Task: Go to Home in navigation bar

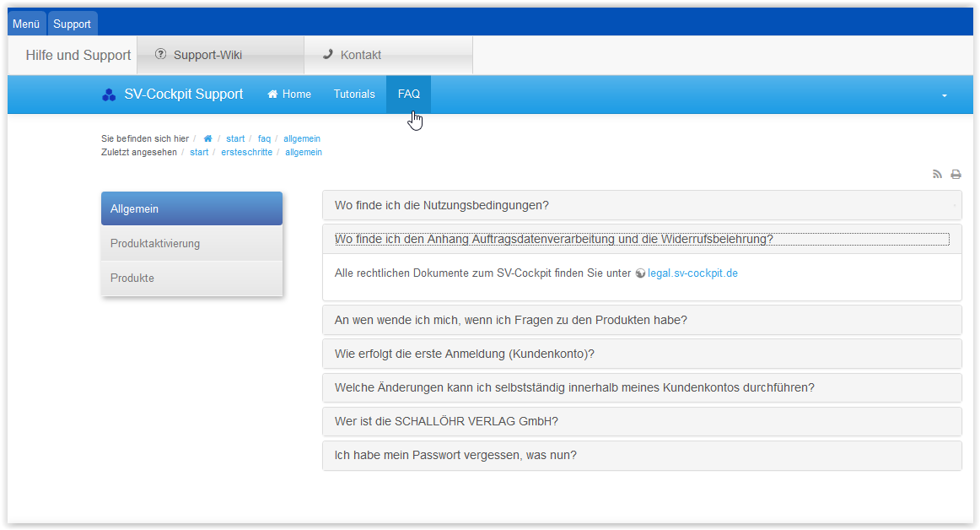Action: pyautogui.click(x=289, y=95)
